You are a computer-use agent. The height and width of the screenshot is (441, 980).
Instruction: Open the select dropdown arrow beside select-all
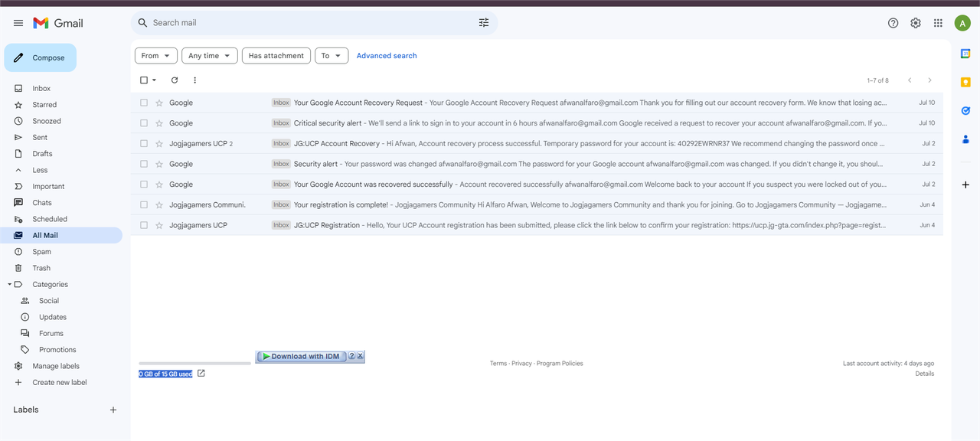click(154, 80)
